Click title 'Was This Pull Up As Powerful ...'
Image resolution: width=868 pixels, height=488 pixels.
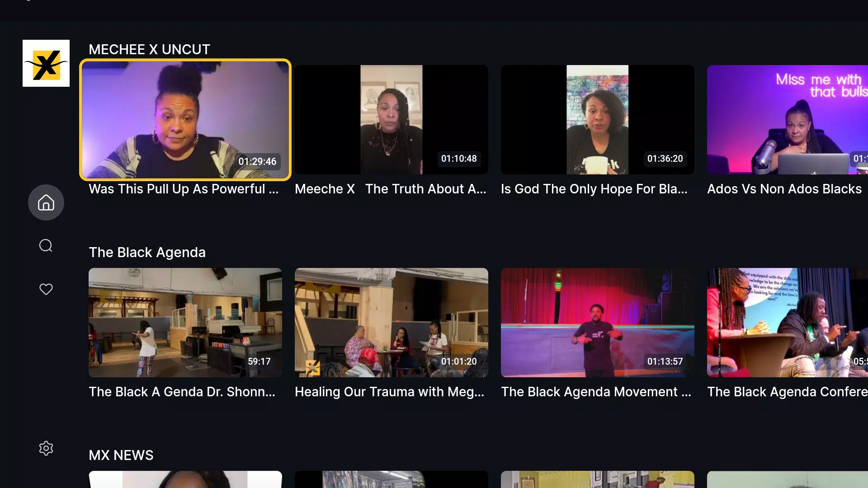[184, 189]
